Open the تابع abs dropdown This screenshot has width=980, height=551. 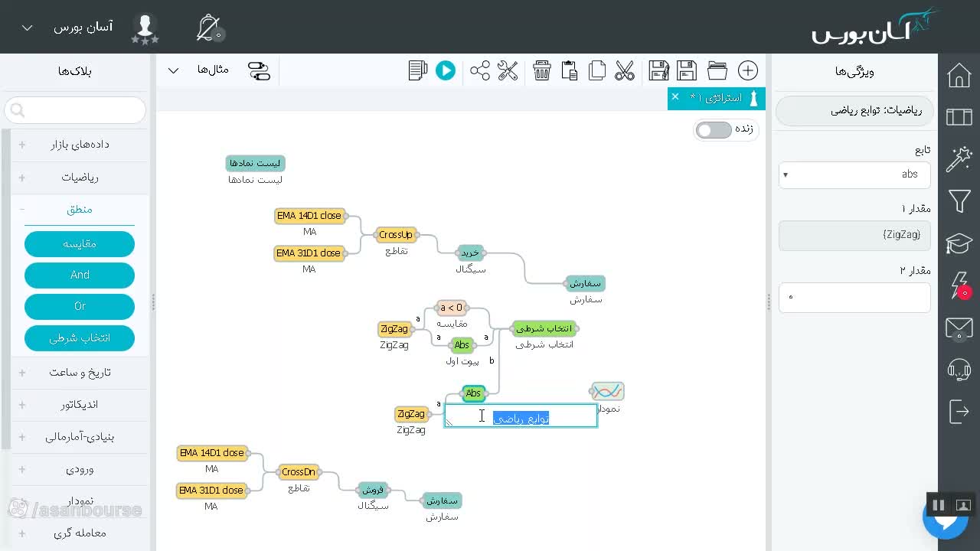click(x=854, y=174)
